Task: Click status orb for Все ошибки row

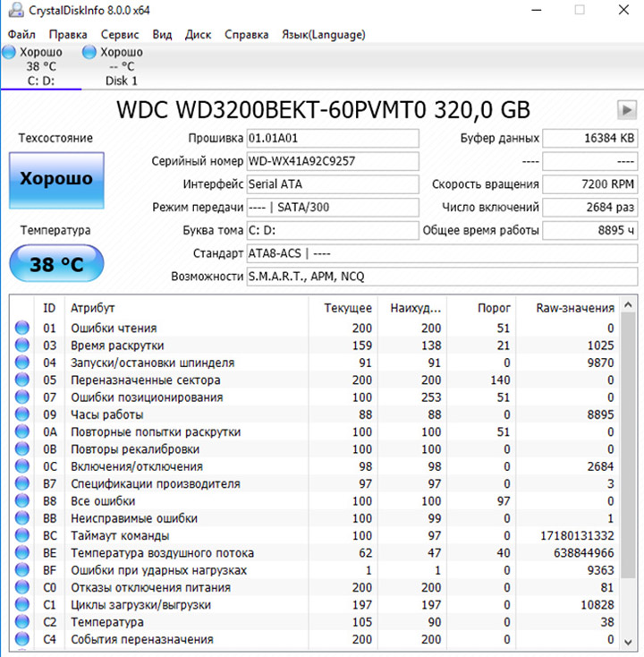Action: [22, 500]
